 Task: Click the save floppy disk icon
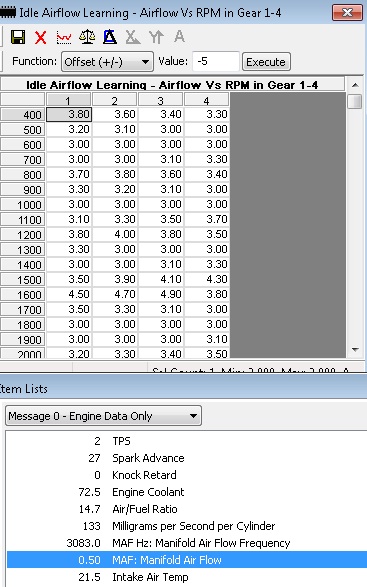pos(18,37)
